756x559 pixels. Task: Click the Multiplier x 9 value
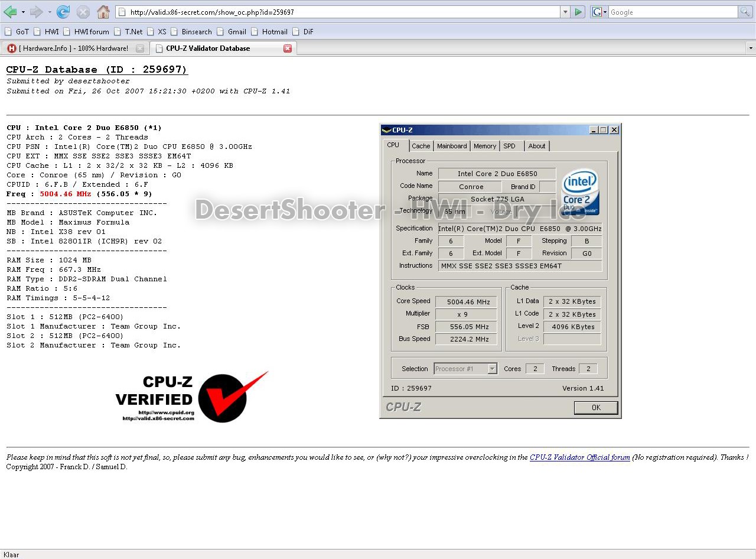(466, 314)
